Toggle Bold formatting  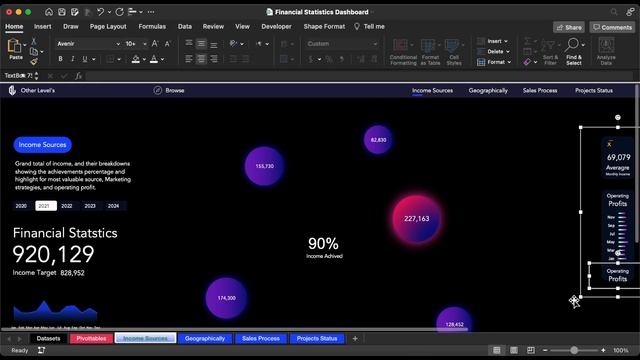point(60,59)
